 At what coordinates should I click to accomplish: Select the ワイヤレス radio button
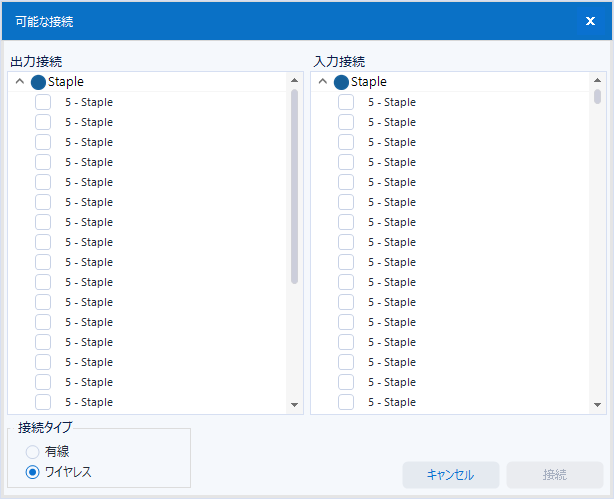pyautogui.click(x=33, y=472)
